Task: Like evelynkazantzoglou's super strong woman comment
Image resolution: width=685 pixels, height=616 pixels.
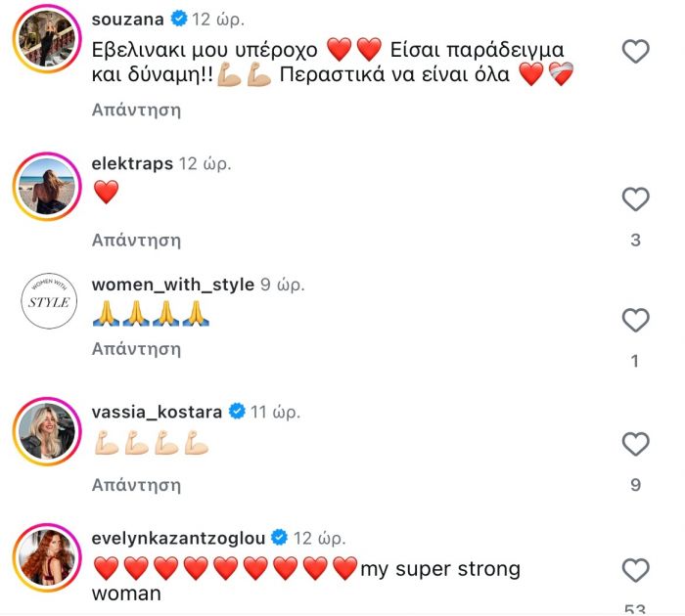Action: pyautogui.click(x=636, y=570)
